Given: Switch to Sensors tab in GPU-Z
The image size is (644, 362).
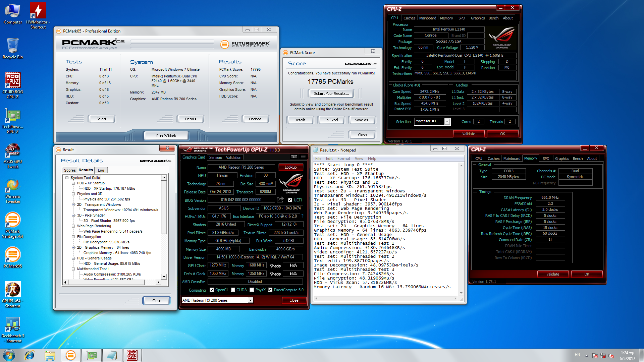Looking at the screenshot, I should click(215, 158).
